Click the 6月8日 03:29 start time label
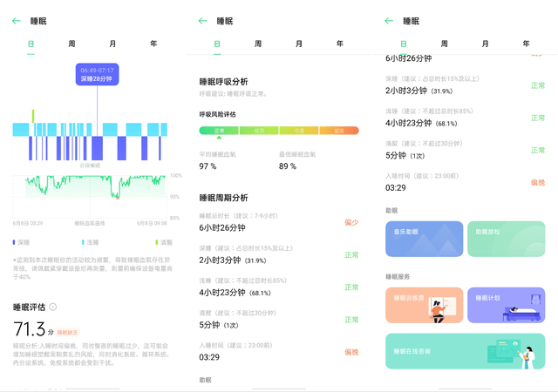Screen dimensions: 558x392 28,223
